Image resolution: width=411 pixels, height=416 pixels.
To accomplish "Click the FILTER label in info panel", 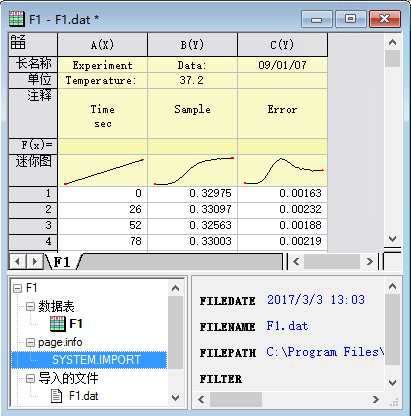I will pyautogui.click(x=221, y=379).
